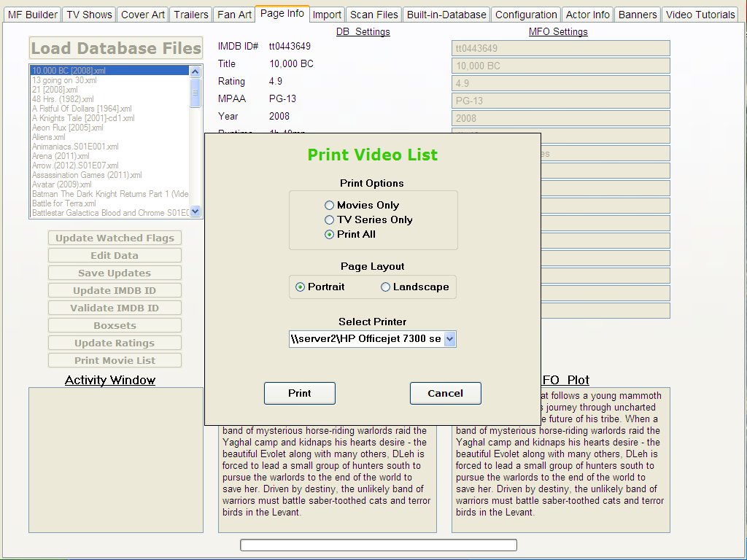Click the Print button in dialog
The width and height of the screenshot is (747, 560).
tap(299, 393)
